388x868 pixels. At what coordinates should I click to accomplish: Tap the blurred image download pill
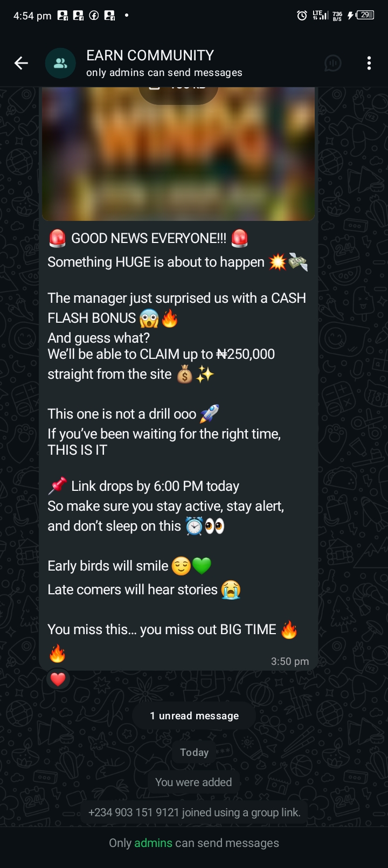coord(178,93)
